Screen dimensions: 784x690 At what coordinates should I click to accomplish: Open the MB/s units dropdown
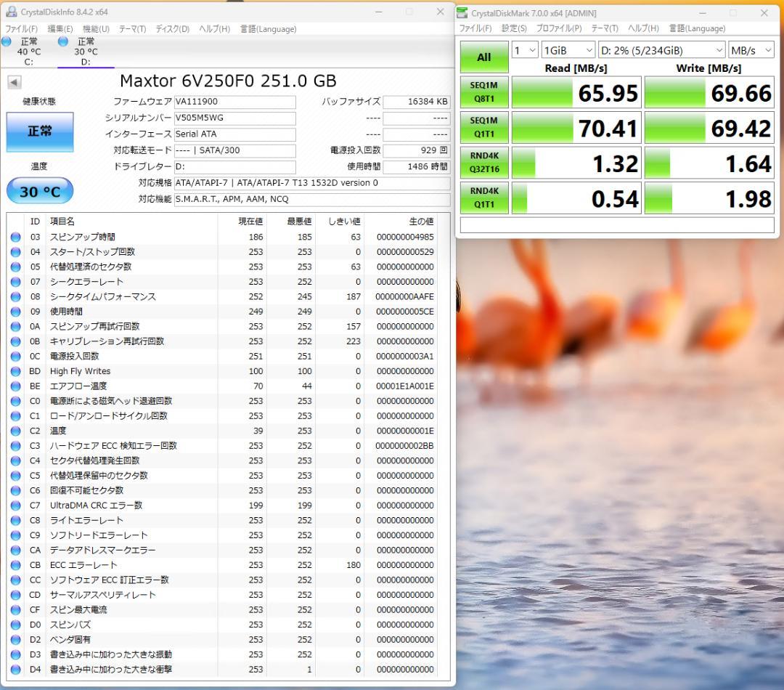(751, 49)
